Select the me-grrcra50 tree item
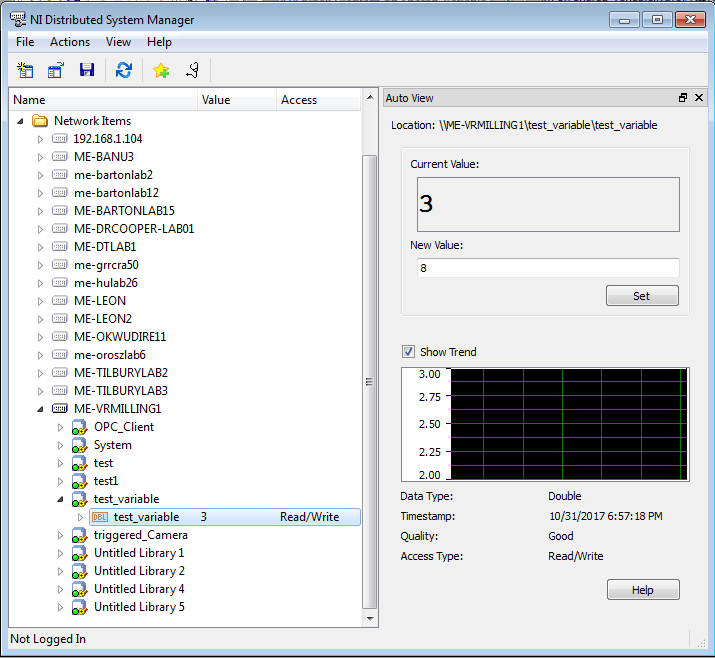The height and width of the screenshot is (658, 715). click(106, 265)
